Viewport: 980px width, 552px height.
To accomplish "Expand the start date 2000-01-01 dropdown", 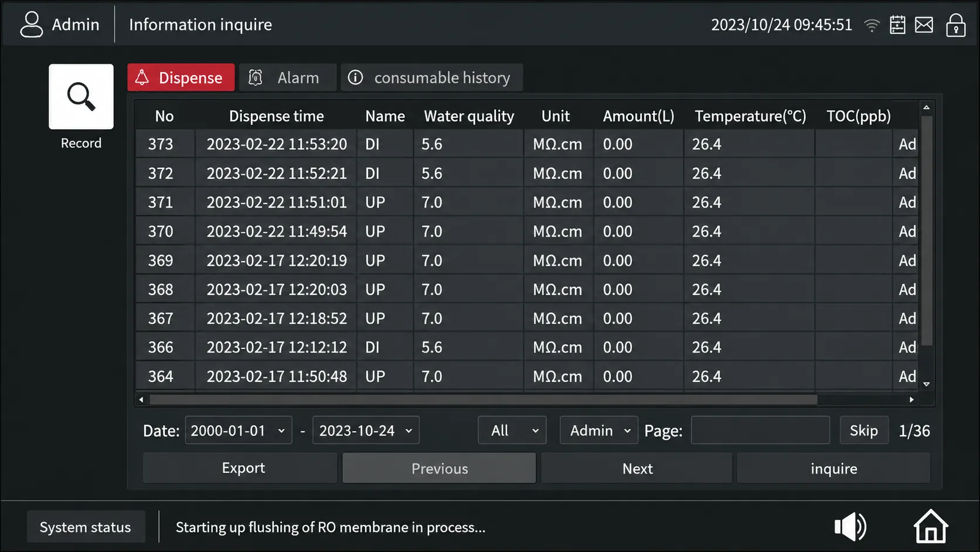I will [x=239, y=431].
